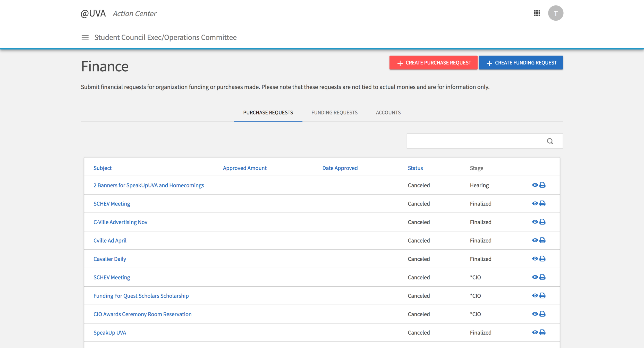This screenshot has width=644, height=348.
Task: Click Create Purchase Request button
Action: [x=433, y=63]
